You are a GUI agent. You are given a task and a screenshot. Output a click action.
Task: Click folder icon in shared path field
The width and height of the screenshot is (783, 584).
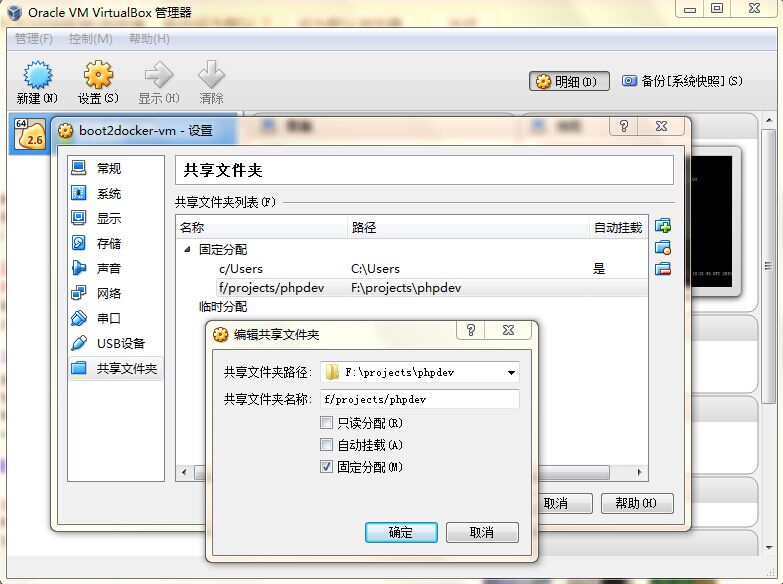pos(332,372)
